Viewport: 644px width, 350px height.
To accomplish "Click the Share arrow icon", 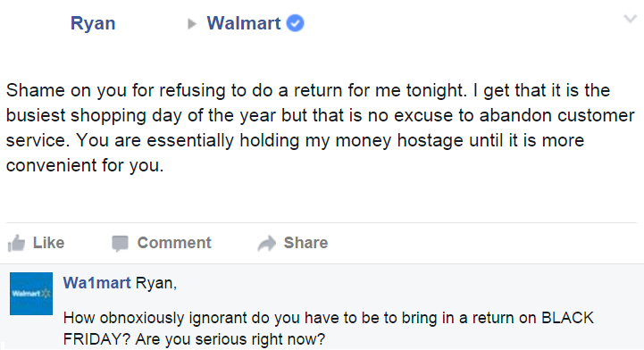I will click(x=267, y=244).
